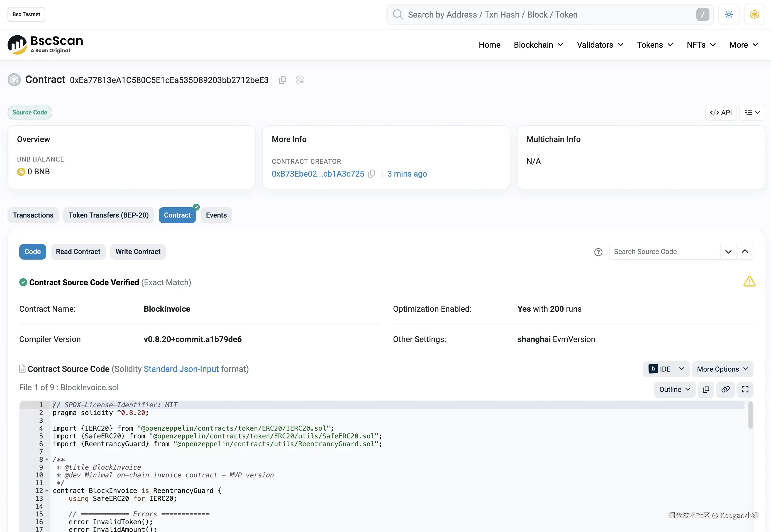Open the Outline dropdown
This screenshot has height=532, width=771.
coord(674,389)
